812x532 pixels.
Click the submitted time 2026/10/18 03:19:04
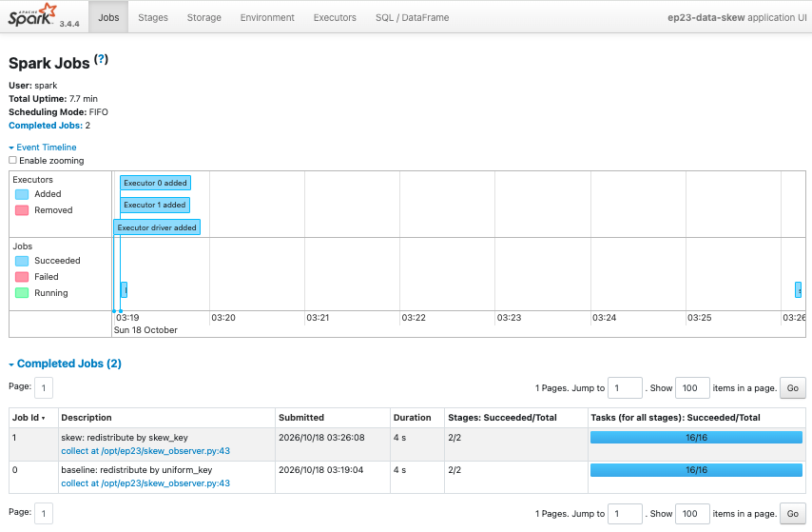click(321, 470)
